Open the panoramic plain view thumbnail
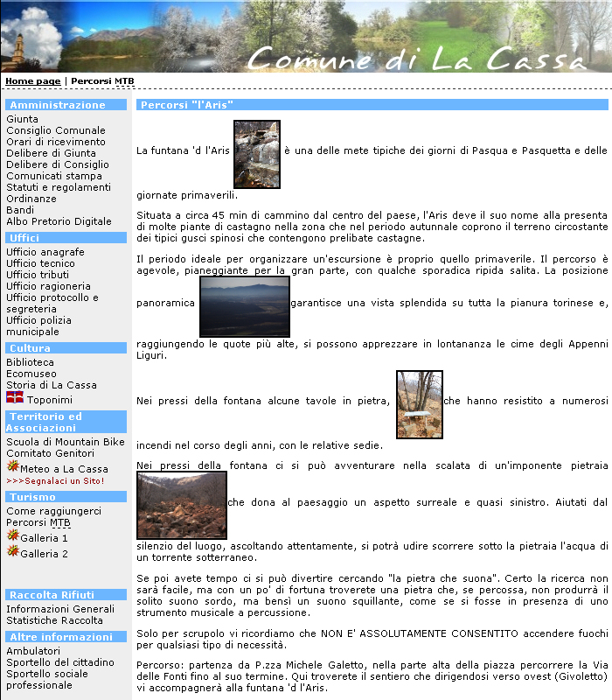Viewport: 612px width, 700px height. pyautogui.click(x=244, y=305)
